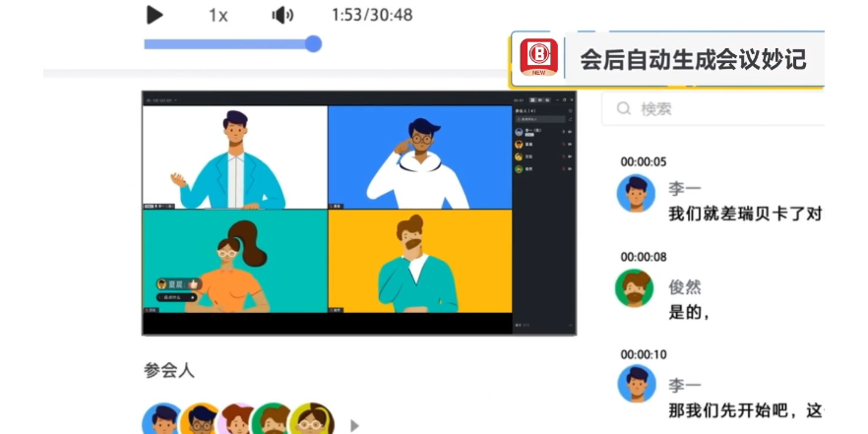Screen dimensions: 868x434
Task: Click the red NEW app badge icon
Action: [538, 58]
